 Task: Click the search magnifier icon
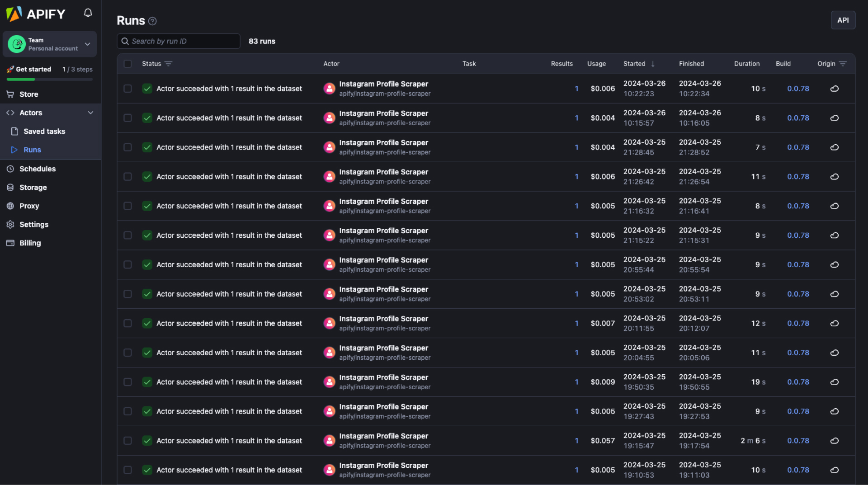coord(125,41)
